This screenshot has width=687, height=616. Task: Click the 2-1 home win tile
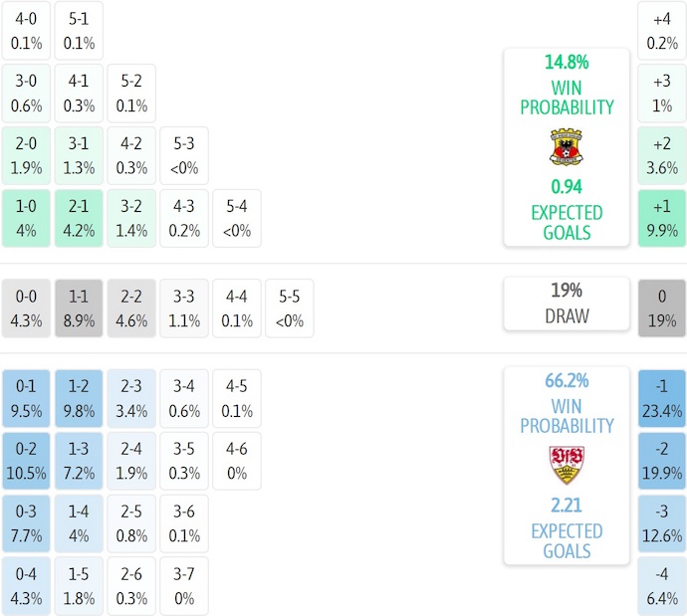pyautogui.click(x=79, y=218)
